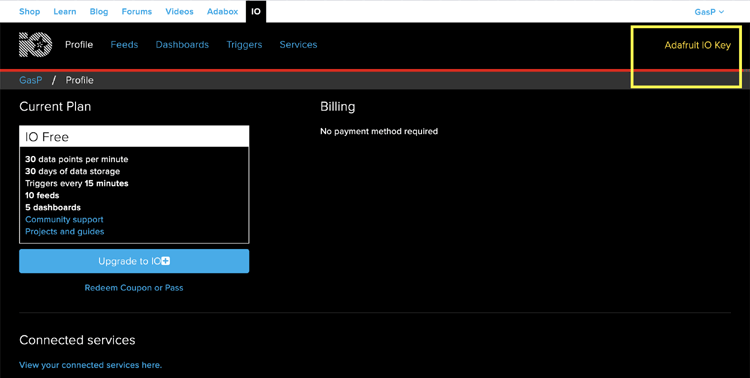Open the Videos link

tap(179, 11)
